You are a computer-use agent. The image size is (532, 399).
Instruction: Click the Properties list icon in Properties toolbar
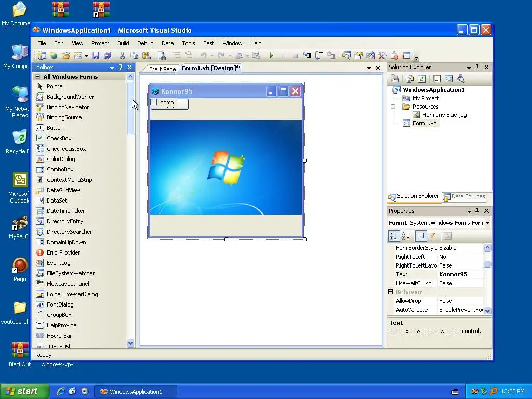pyautogui.click(x=421, y=235)
